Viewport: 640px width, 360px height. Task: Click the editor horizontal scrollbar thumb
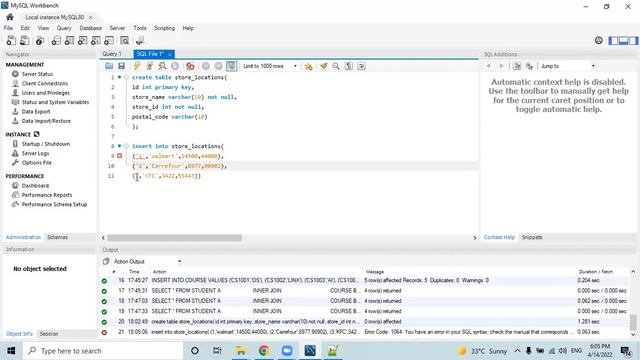pos(174,238)
